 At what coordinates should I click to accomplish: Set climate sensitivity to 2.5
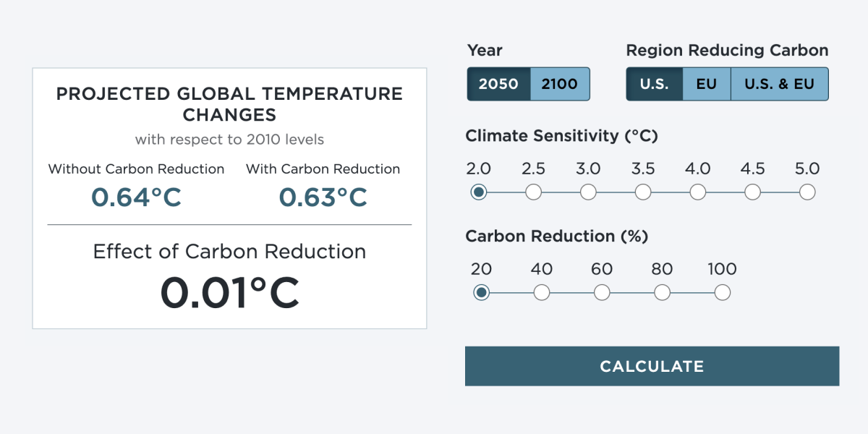[x=534, y=192]
